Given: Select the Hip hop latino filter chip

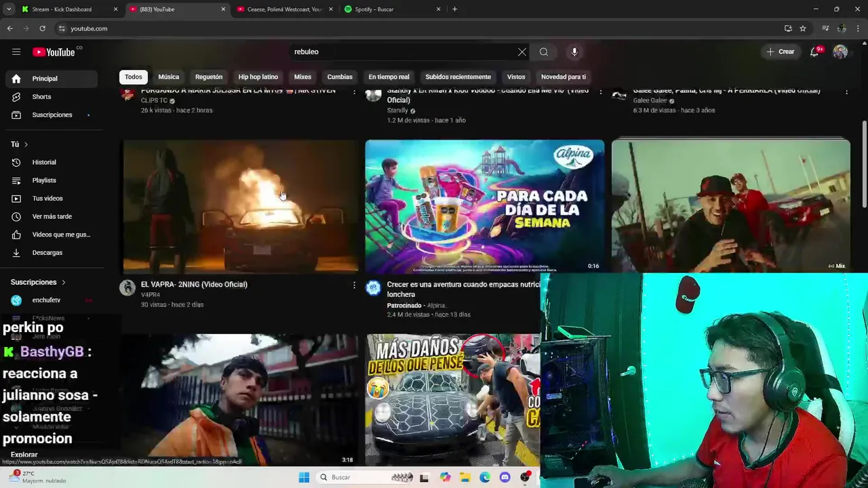Looking at the screenshot, I should coord(258,77).
